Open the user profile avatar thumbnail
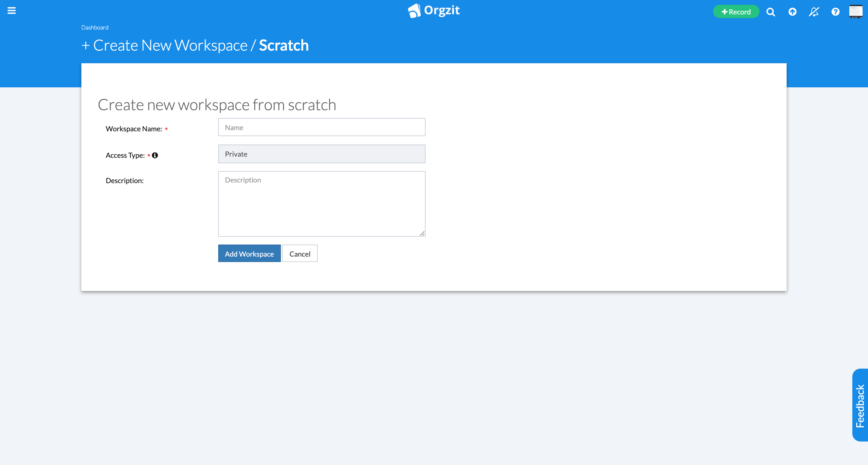 [x=856, y=12]
